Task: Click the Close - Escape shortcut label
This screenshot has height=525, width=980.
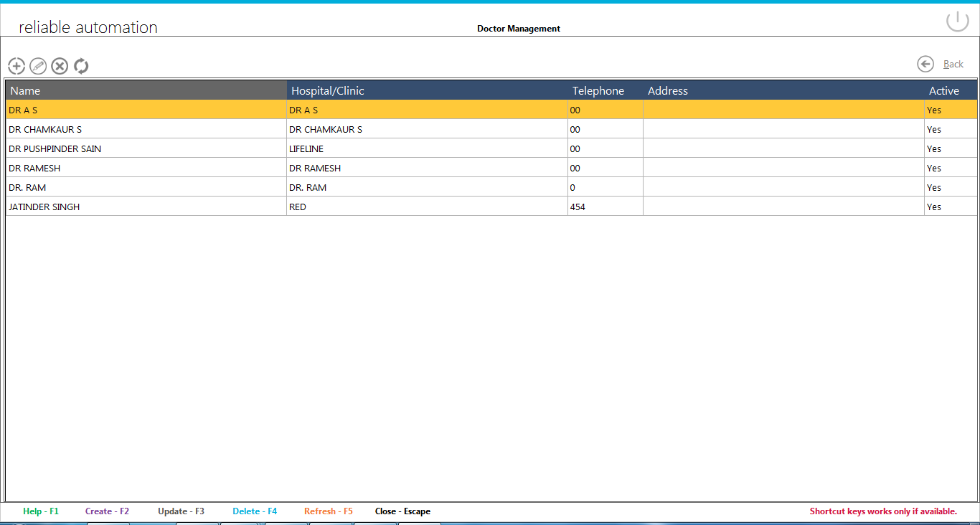Action: pos(402,511)
